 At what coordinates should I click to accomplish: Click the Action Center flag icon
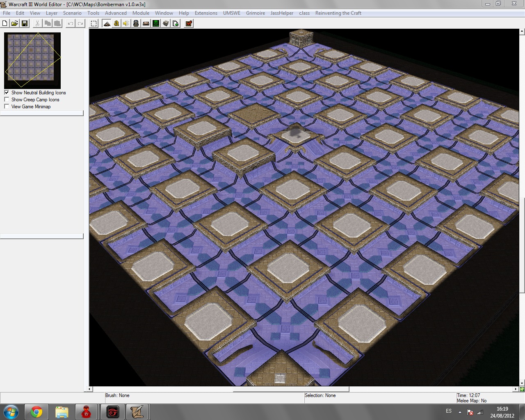470,412
